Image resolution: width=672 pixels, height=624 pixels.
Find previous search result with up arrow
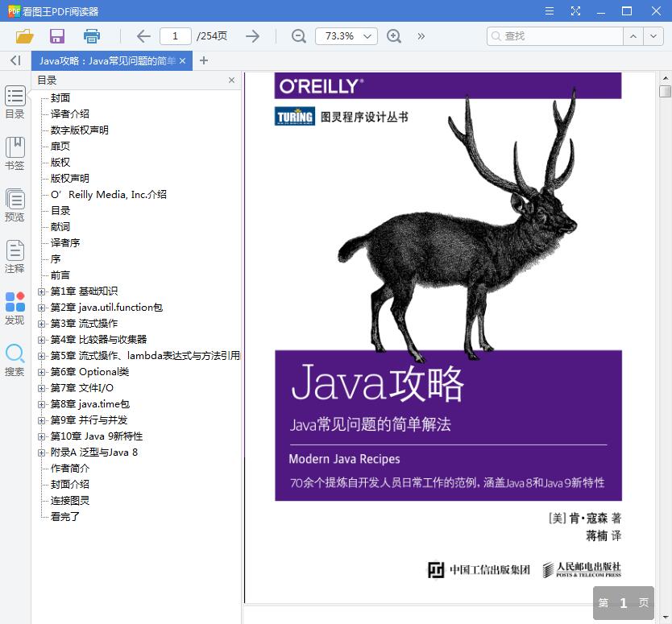tap(633, 36)
